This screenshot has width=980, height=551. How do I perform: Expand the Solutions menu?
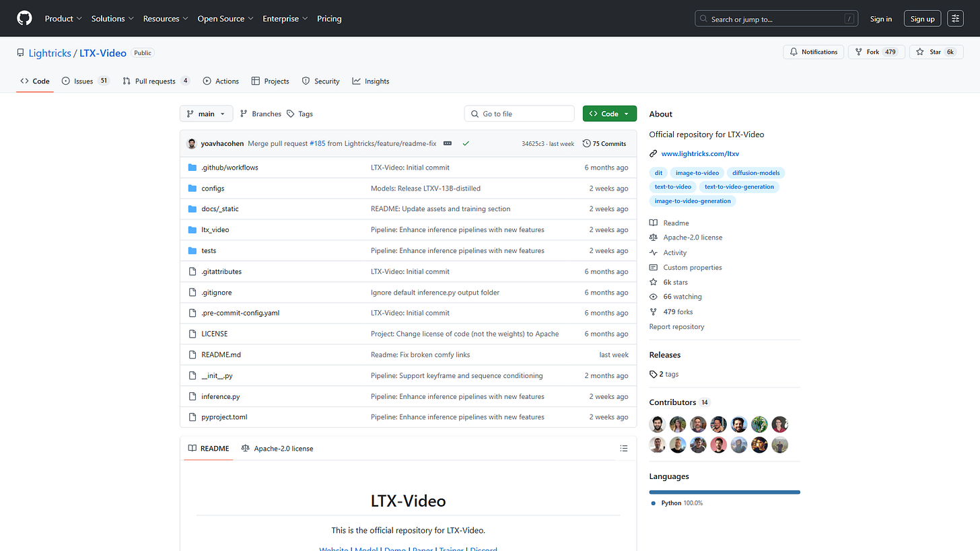[x=112, y=19]
